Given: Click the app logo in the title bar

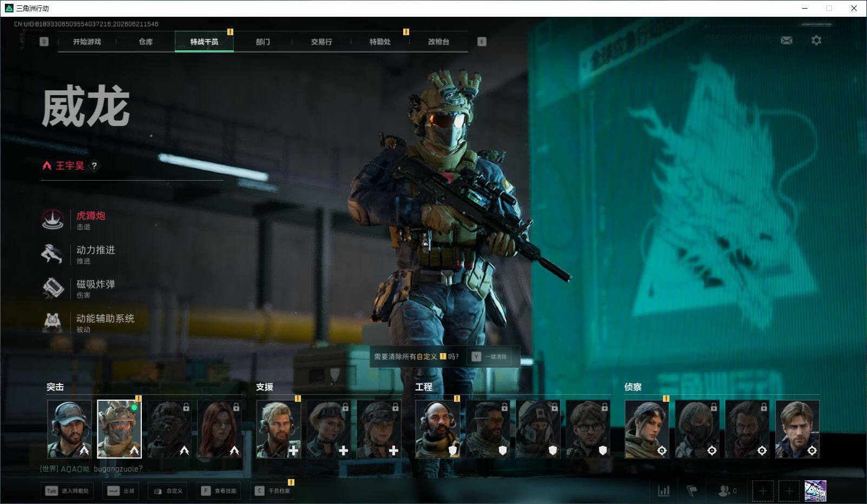Looking at the screenshot, I should pyautogui.click(x=9, y=8).
